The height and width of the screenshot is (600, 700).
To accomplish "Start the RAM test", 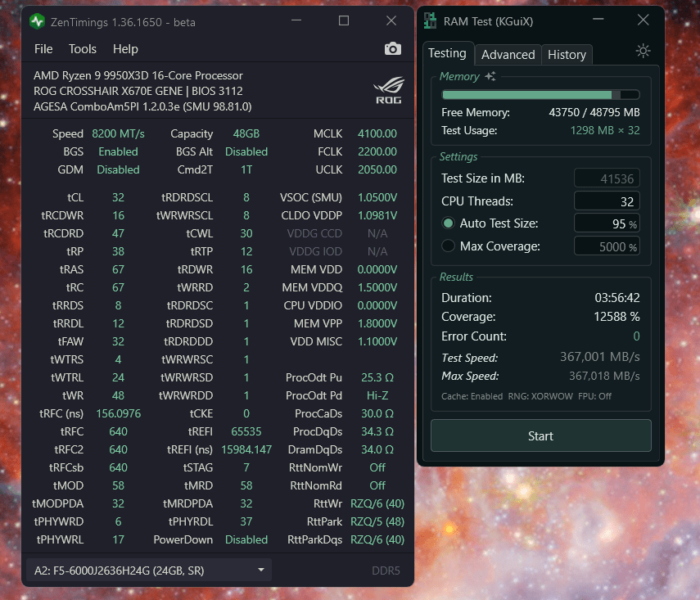I will [x=540, y=435].
